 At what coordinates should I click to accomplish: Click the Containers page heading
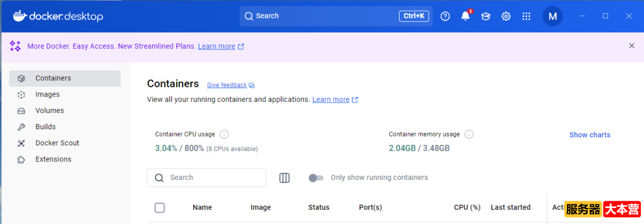tap(173, 83)
